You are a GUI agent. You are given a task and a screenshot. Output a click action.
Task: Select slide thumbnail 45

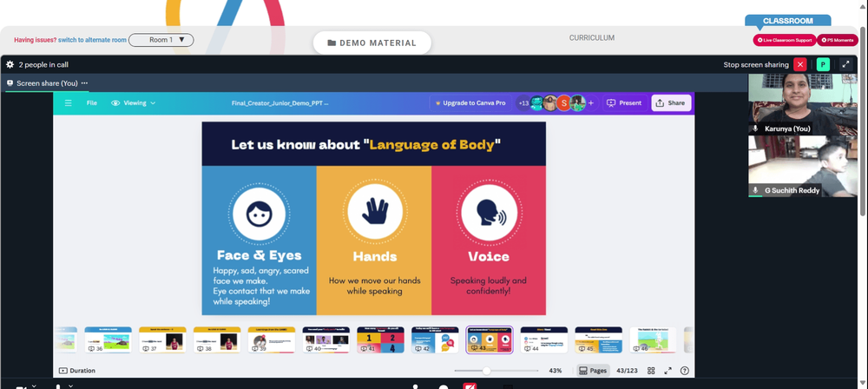(x=598, y=340)
